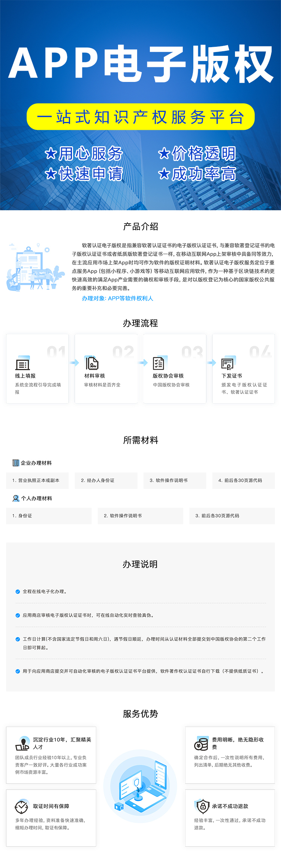Open the 03 版权协会审核 step card
The height and width of the screenshot is (868, 281).
(175, 369)
